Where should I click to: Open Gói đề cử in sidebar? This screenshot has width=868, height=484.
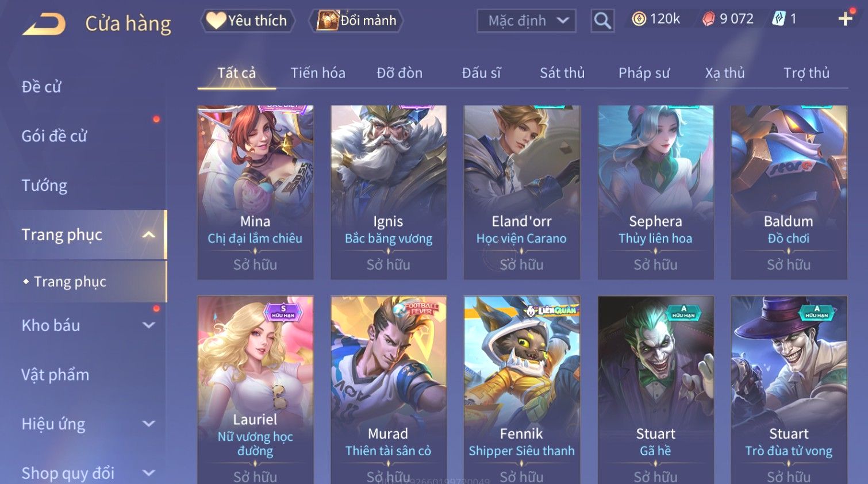[x=54, y=136]
